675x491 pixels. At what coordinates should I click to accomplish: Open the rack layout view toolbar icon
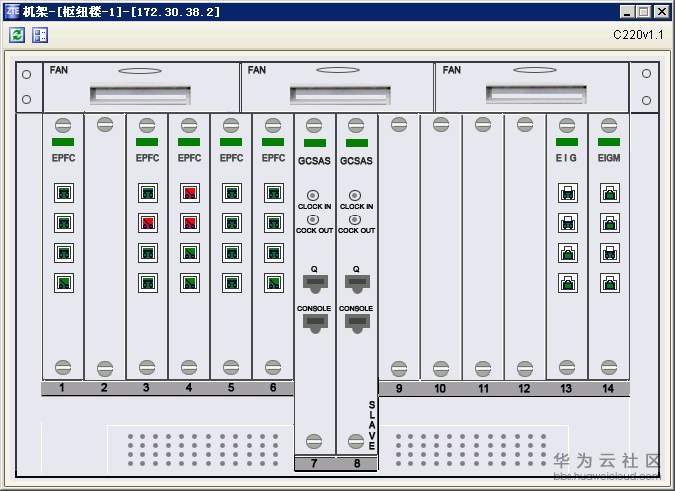tap(40, 35)
